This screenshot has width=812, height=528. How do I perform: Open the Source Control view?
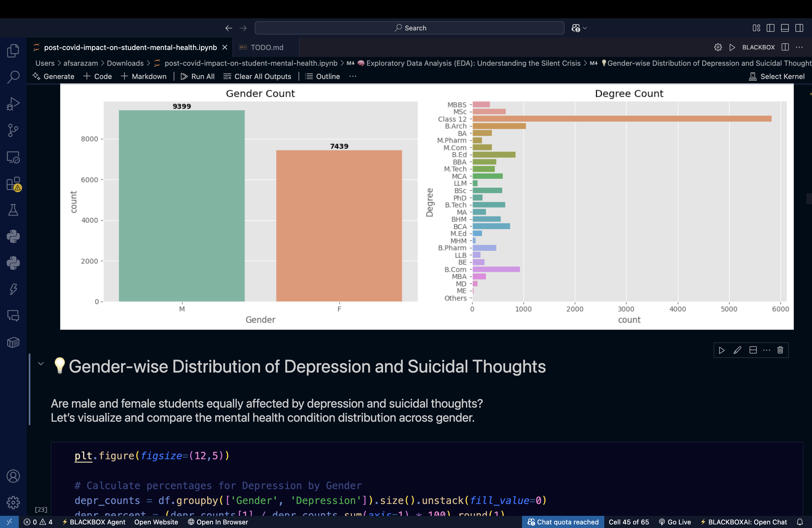[13, 130]
